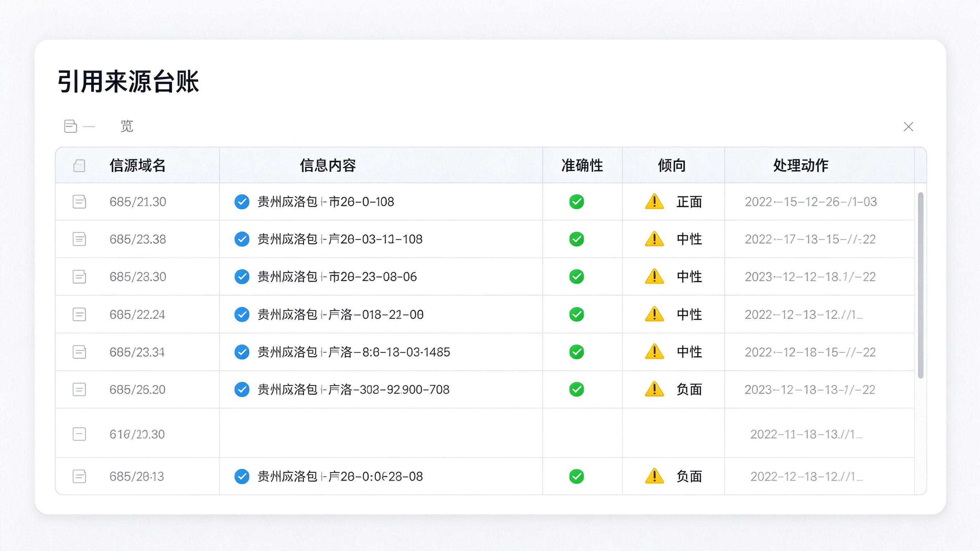Select domain cell 616/20.30

tap(137, 434)
